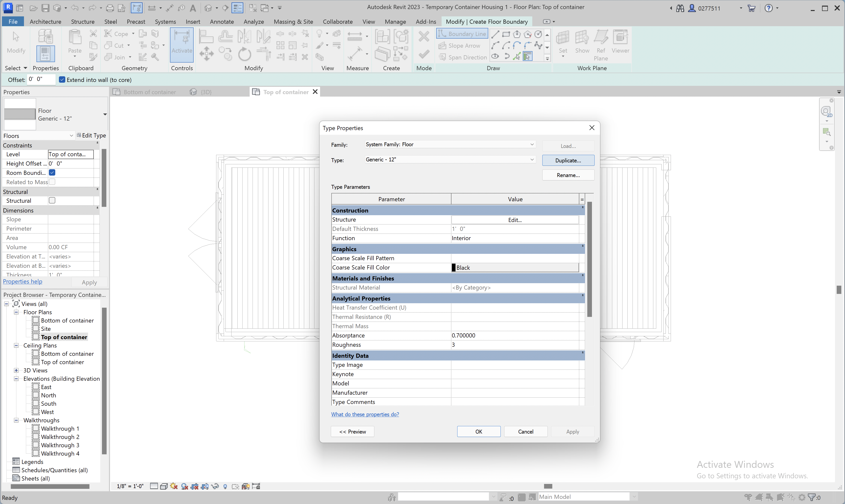Click the Boundary Line tool

(x=462, y=34)
